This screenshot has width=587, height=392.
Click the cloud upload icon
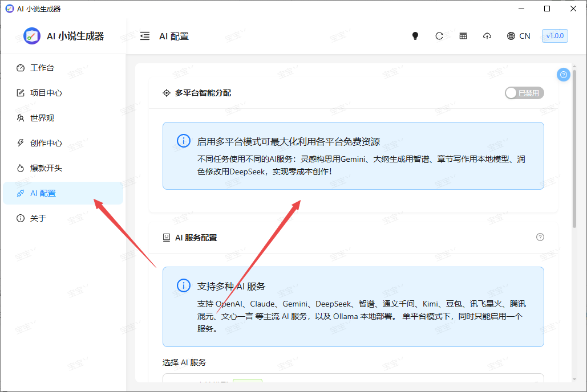[487, 36]
